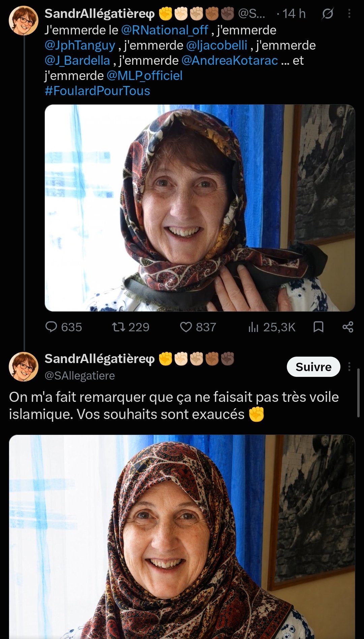Repost the tweet with 229 reposts
This screenshot has width=364, height=639.
click(119, 327)
